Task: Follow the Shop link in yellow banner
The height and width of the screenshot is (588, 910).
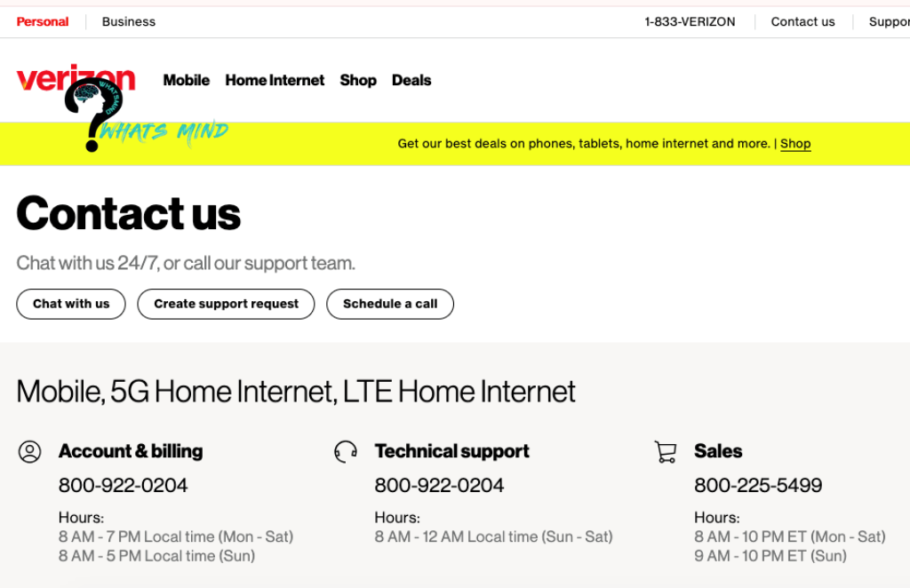Action: point(795,144)
